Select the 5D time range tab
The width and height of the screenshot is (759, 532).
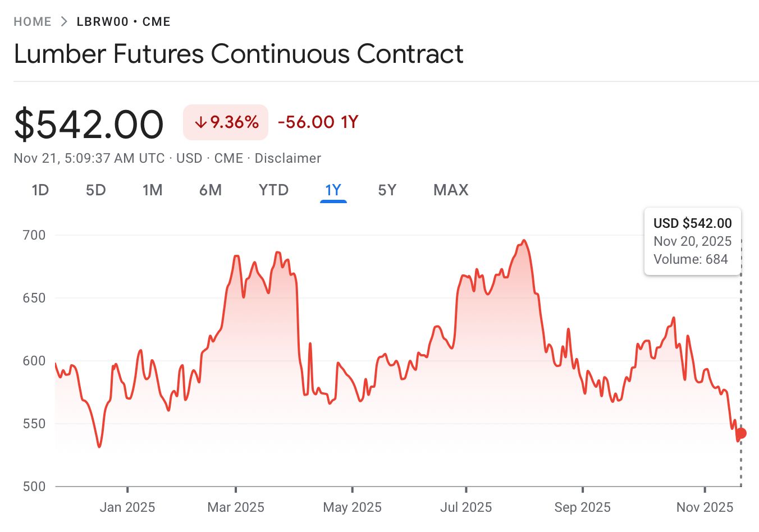pyautogui.click(x=96, y=190)
